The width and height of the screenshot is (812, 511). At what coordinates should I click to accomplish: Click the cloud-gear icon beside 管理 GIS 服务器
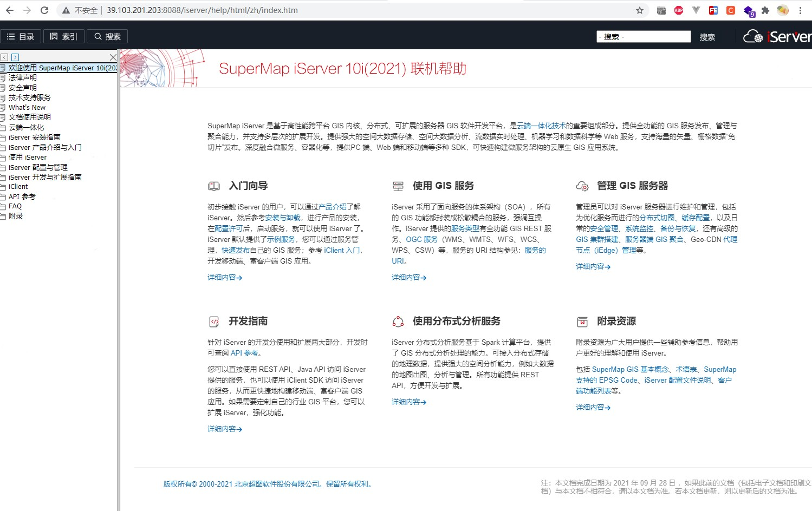point(582,186)
